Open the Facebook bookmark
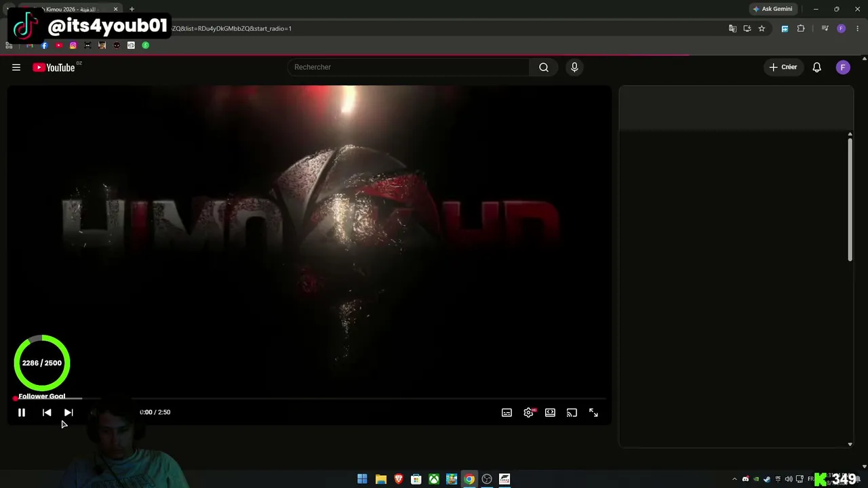Image resolution: width=868 pixels, height=488 pixels. click(x=44, y=45)
